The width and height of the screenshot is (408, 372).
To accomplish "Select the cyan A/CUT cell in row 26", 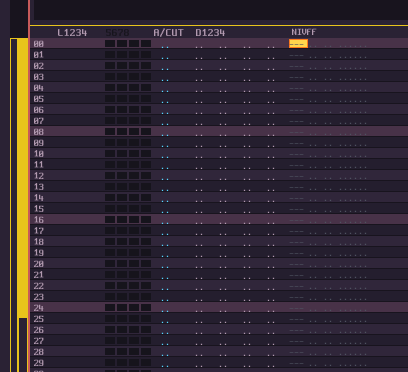I will tap(165, 333).
